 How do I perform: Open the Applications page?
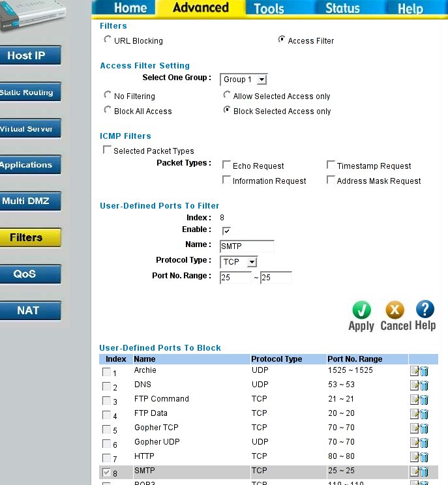pos(30,164)
